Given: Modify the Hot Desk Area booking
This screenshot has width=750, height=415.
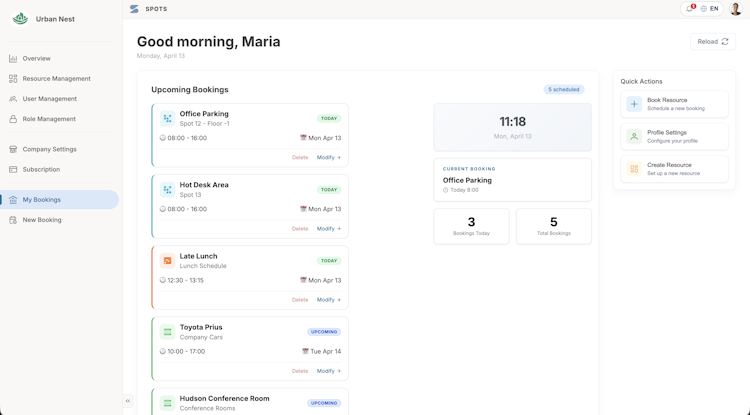Looking at the screenshot, I should [x=328, y=229].
